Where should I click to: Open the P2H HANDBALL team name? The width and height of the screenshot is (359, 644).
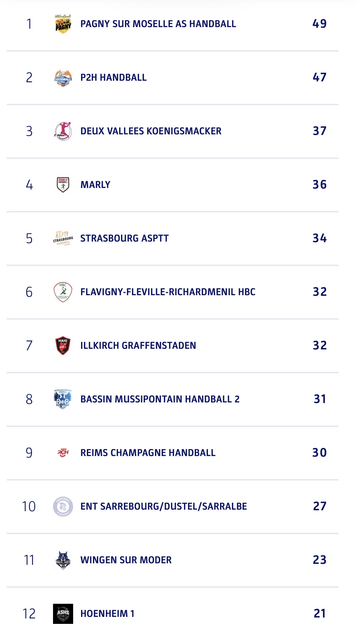(x=113, y=78)
